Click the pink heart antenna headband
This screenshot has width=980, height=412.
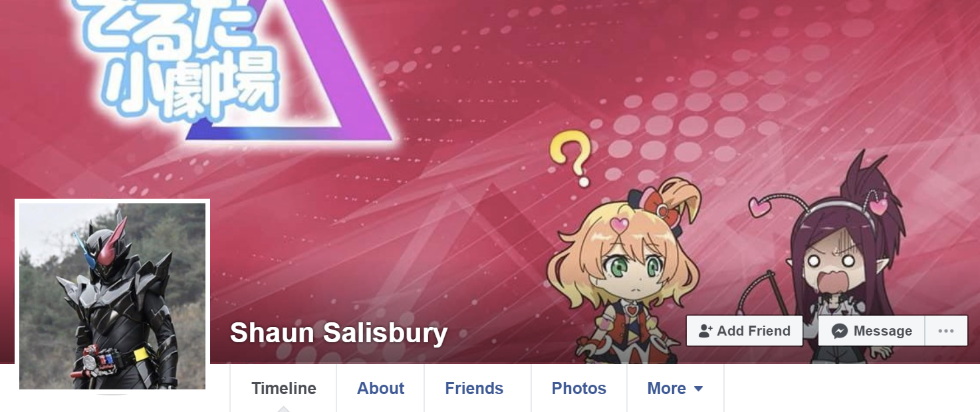pos(819,204)
